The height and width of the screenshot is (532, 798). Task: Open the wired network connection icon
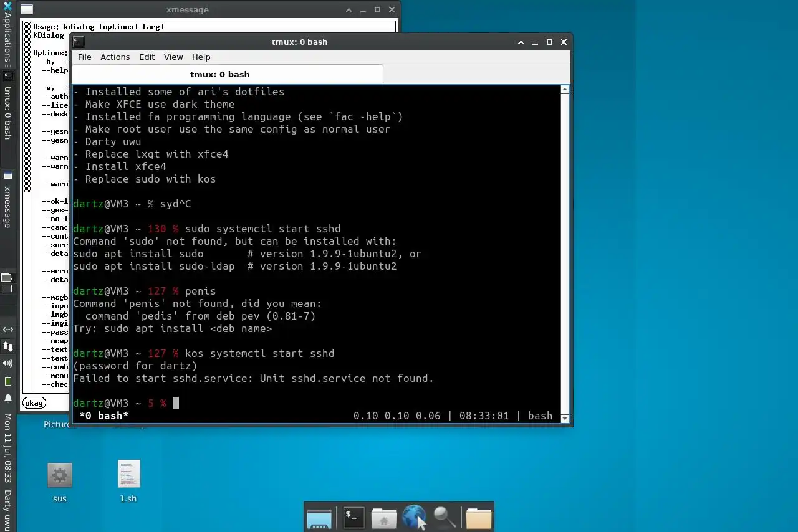8,330
